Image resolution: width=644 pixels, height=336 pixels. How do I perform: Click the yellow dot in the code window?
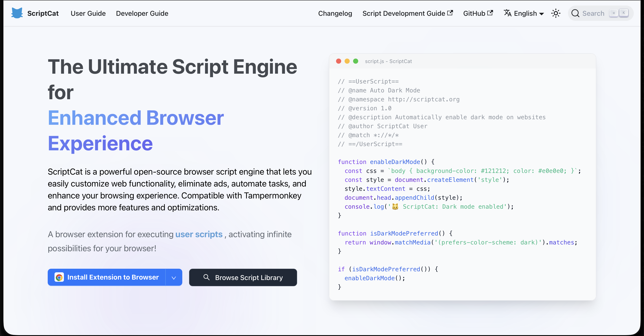coord(347,61)
